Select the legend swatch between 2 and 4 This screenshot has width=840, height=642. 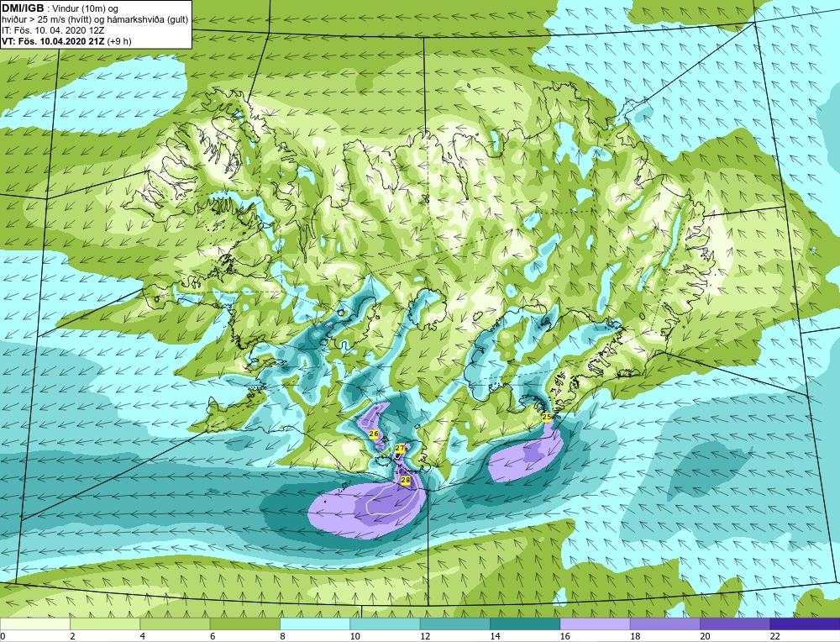coord(105,624)
